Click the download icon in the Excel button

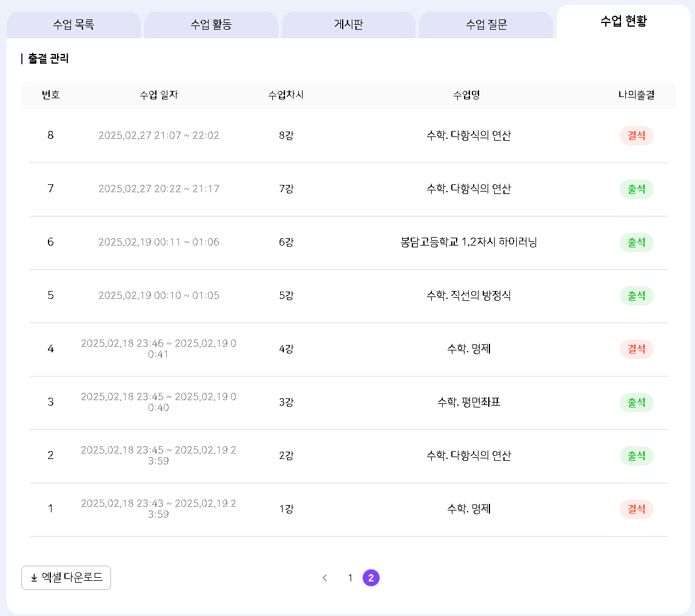click(34, 578)
